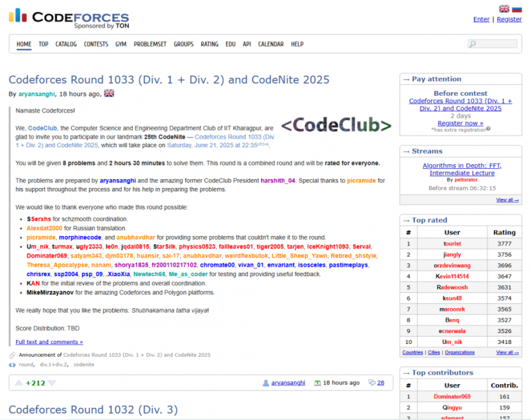Open the Codeforces Round 1032 (Div. 3) title
This screenshot has height=420, width=531.
point(93,410)
